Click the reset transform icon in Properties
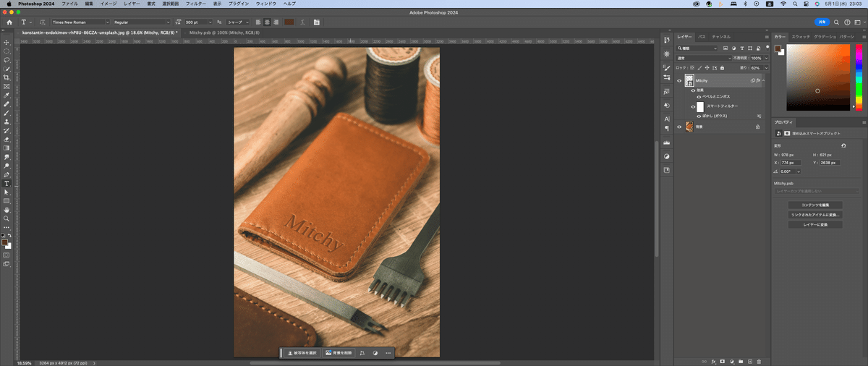The height and width of the screenshot is (366, 868). coord(843,145)
